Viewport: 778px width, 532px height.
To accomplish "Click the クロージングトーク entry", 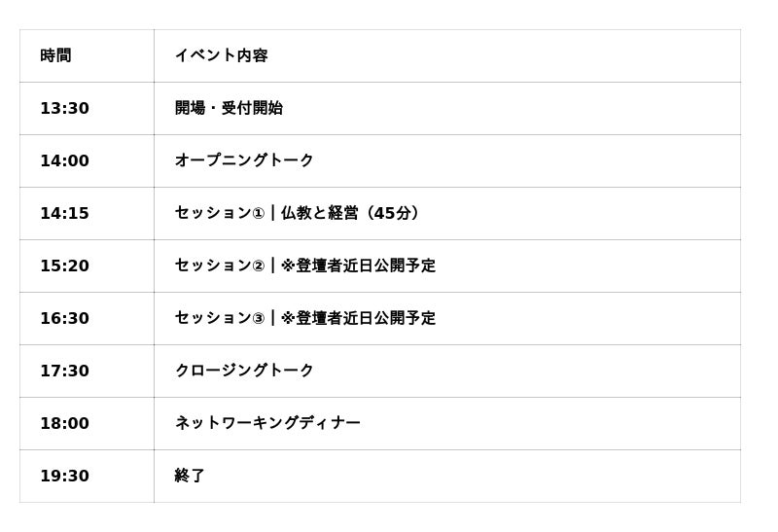I will click(x=244, y=372).
